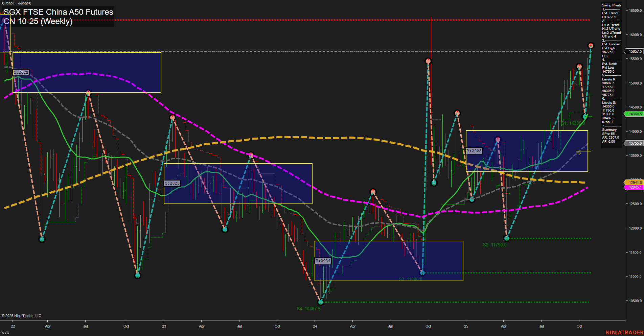Select the blue pivot marker at S3: 11080.0 level
The image size is (644, 336).
point(422,273)
